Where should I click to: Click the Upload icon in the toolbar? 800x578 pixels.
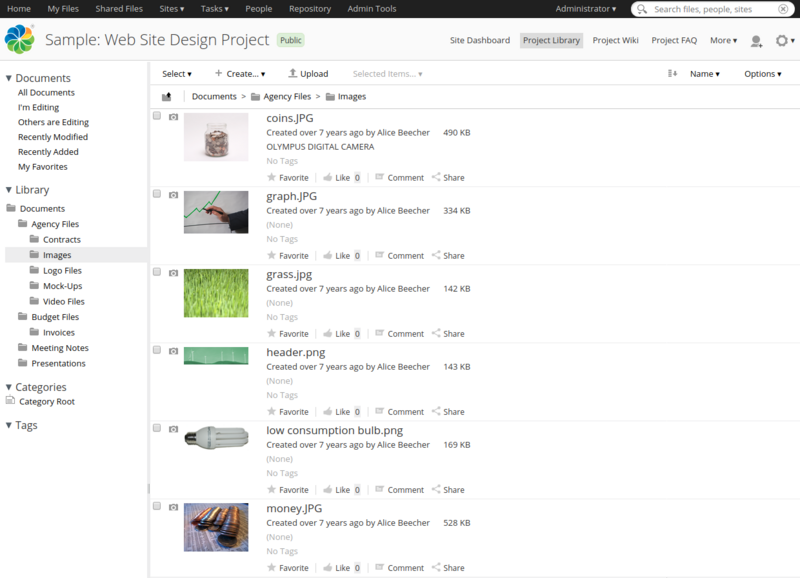click(290, 73)
